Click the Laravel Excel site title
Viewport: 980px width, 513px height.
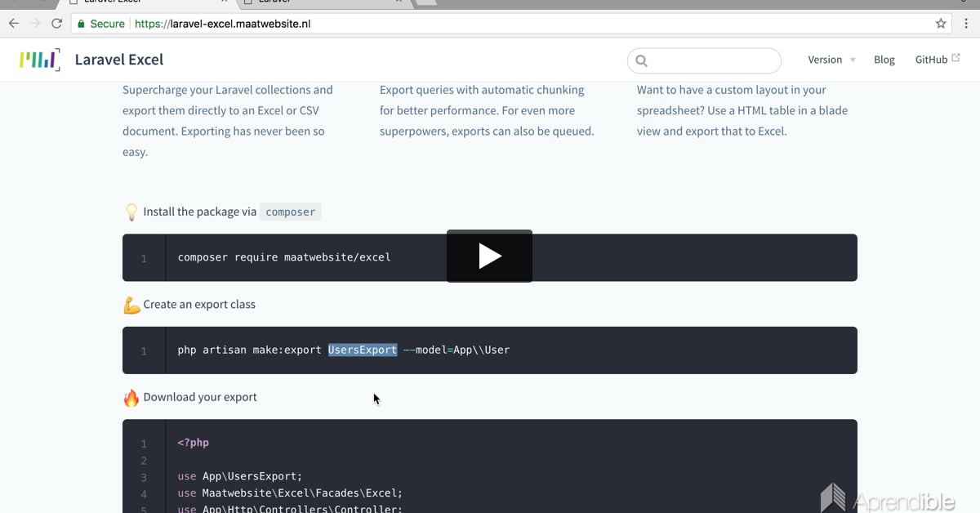(119, 60)
